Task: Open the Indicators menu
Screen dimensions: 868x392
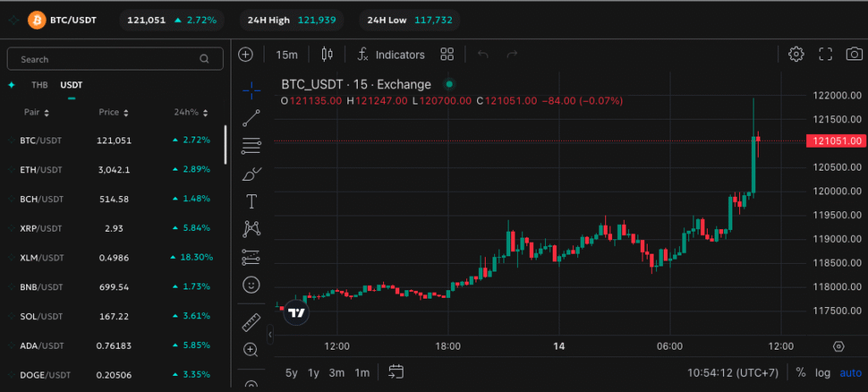Action: [x=392, y=54]
